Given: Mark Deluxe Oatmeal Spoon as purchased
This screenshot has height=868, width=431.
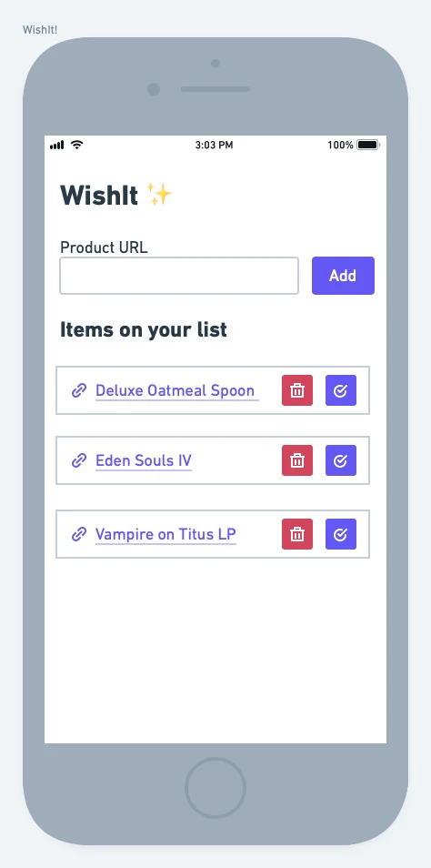Looking at the screenshot, I should tap(341, 390).
